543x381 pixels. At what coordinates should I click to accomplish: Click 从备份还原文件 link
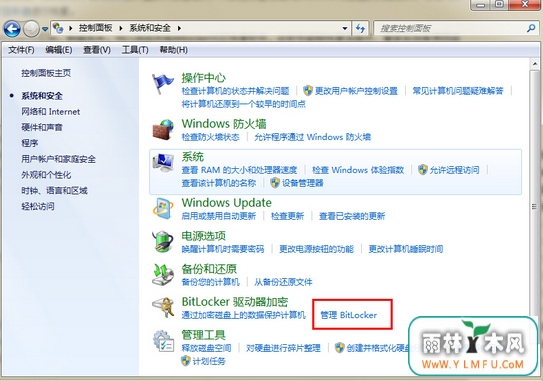pos(283,282)
